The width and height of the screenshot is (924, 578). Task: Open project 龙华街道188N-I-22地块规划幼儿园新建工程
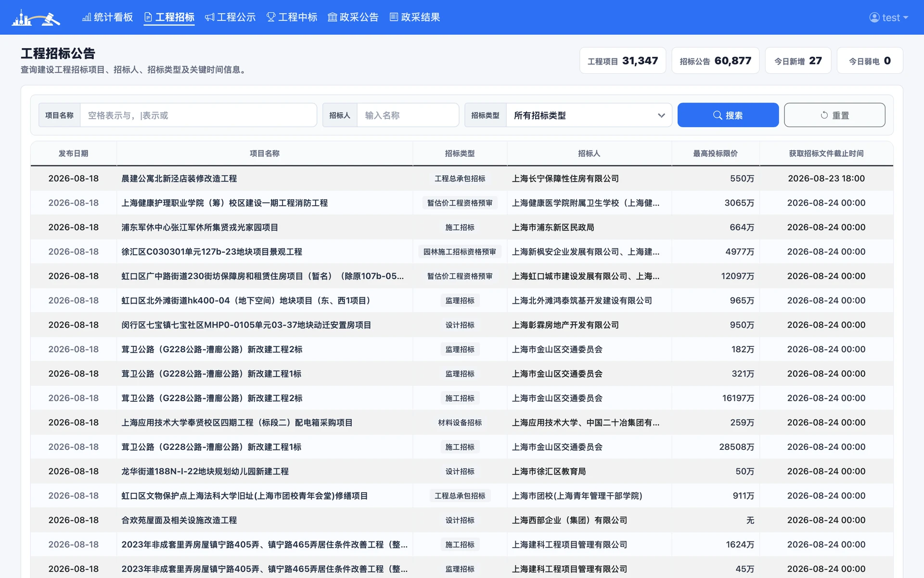(x=205, y=472)
